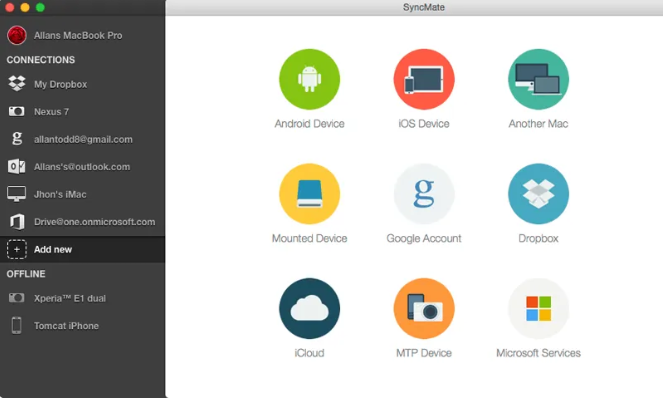Pick the Mounted Device icon
Viewport: 666px width, 418px height.
(x=309, y=194)
